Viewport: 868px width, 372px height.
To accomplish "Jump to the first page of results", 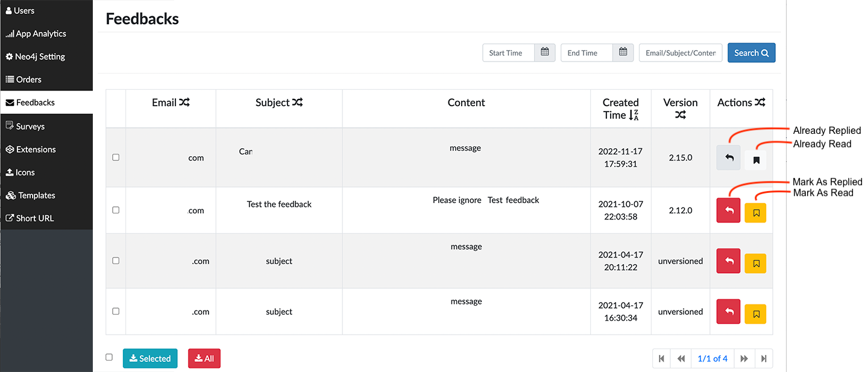I will (661, 359).
